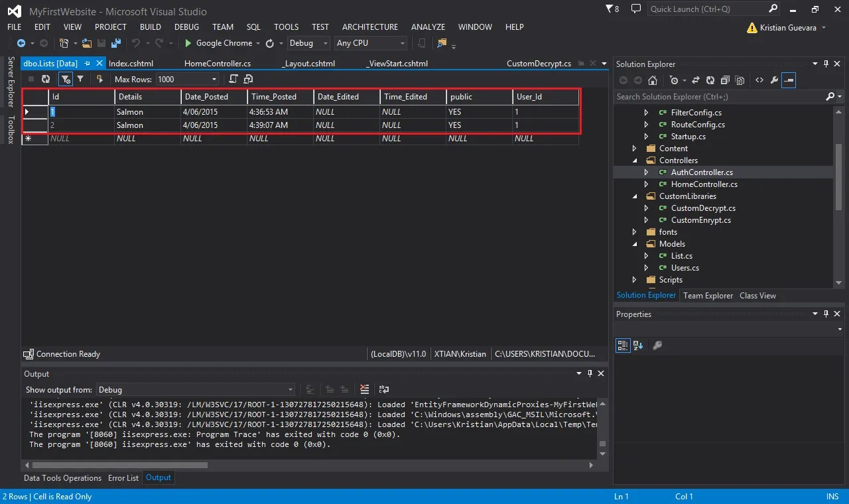Expand the Scripts folder node
The image size is (849, 504).
click(x=634, y=280)
